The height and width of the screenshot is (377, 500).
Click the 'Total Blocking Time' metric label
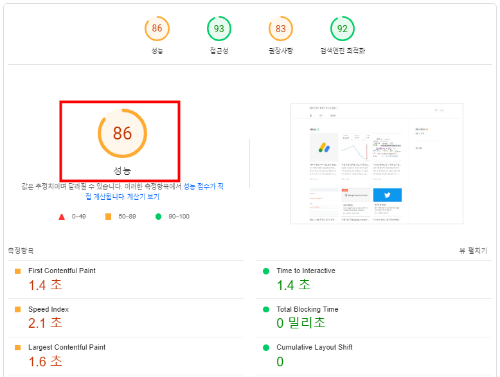(x=307, y=309)
